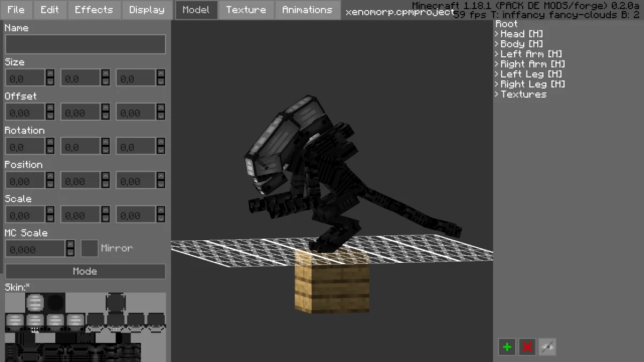This screenshot has height=362, width=644.
Task: Decrease third Size value with down arrow
Action: click(161, 82)
